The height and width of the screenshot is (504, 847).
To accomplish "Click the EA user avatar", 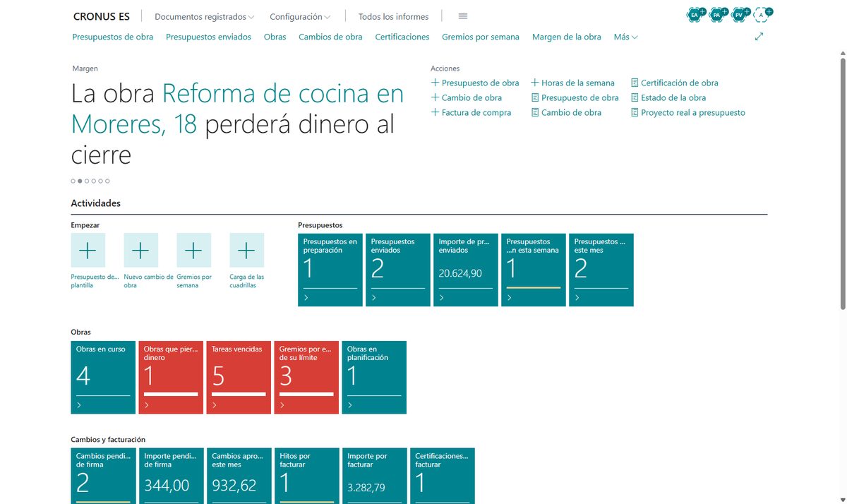I will click(x=695, y=14).
